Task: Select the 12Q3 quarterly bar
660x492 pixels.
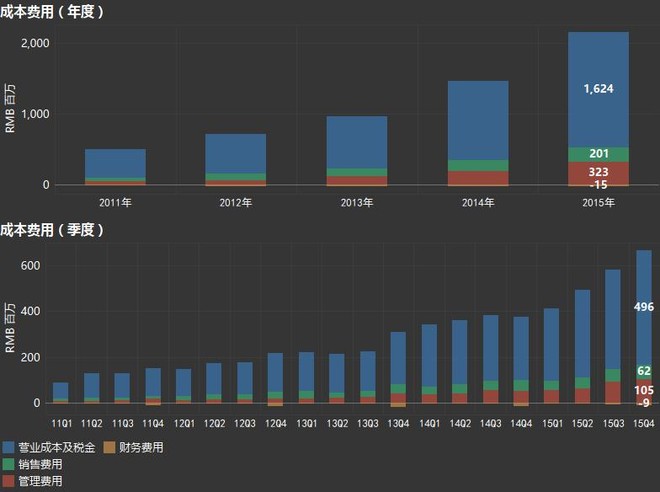Action: 245,383
